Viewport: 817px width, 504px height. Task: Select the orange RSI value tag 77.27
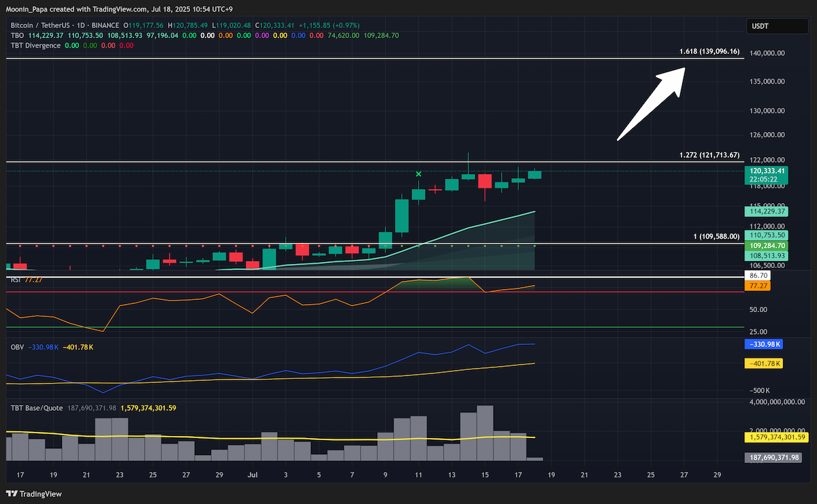tap(759, 287)
